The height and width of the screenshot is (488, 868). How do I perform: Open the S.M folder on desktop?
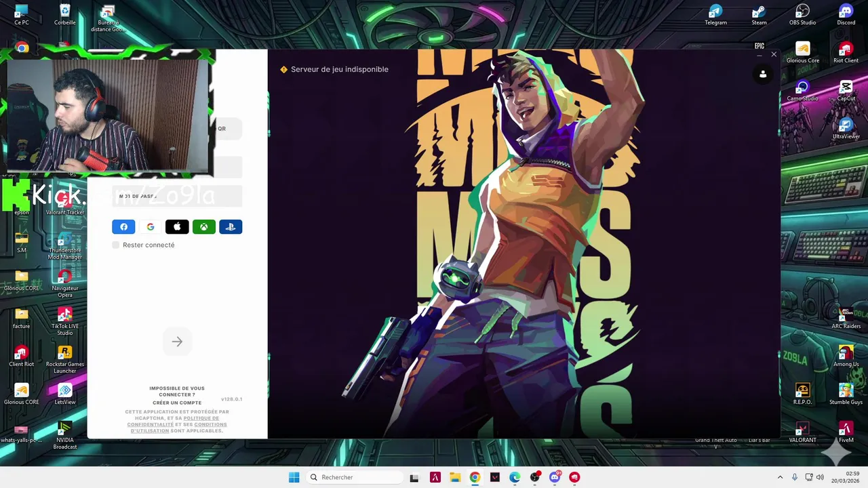coord(22,243)
